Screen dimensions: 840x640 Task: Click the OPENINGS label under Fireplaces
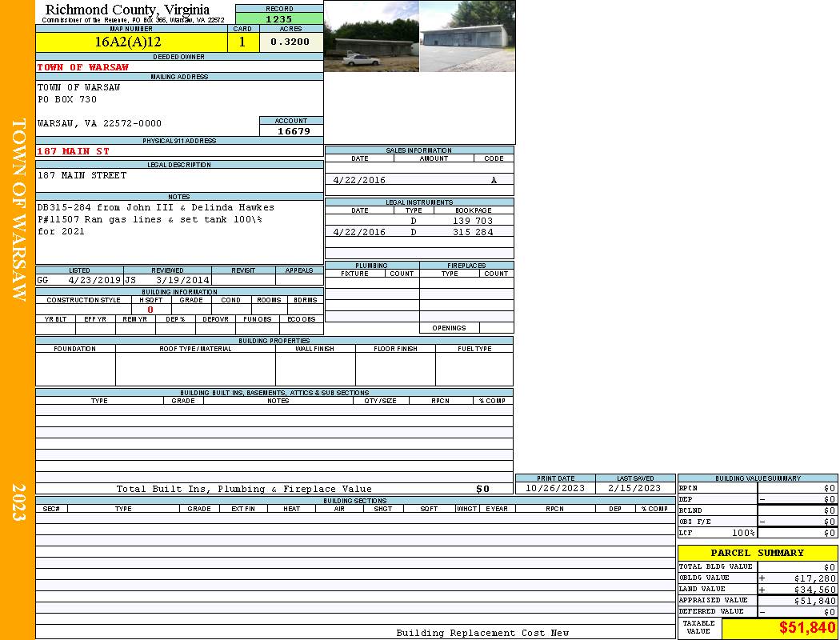pos(449,328)
